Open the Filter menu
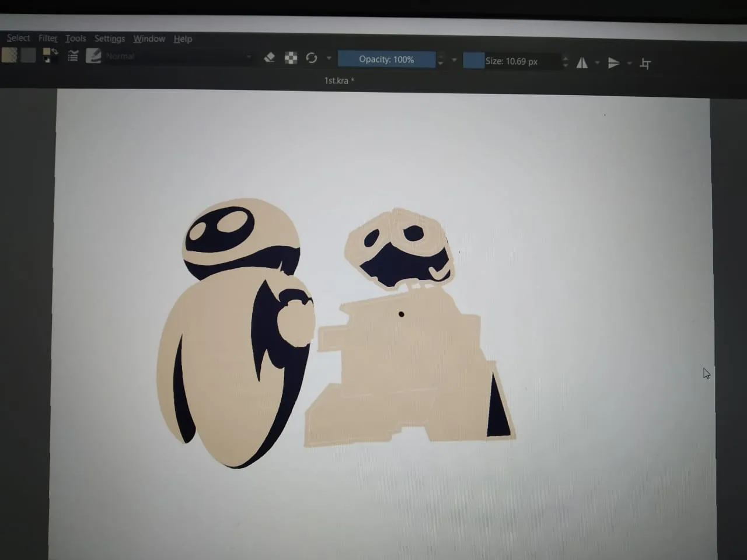This screenshot has height=560, width=747. [x=48, y=38]
